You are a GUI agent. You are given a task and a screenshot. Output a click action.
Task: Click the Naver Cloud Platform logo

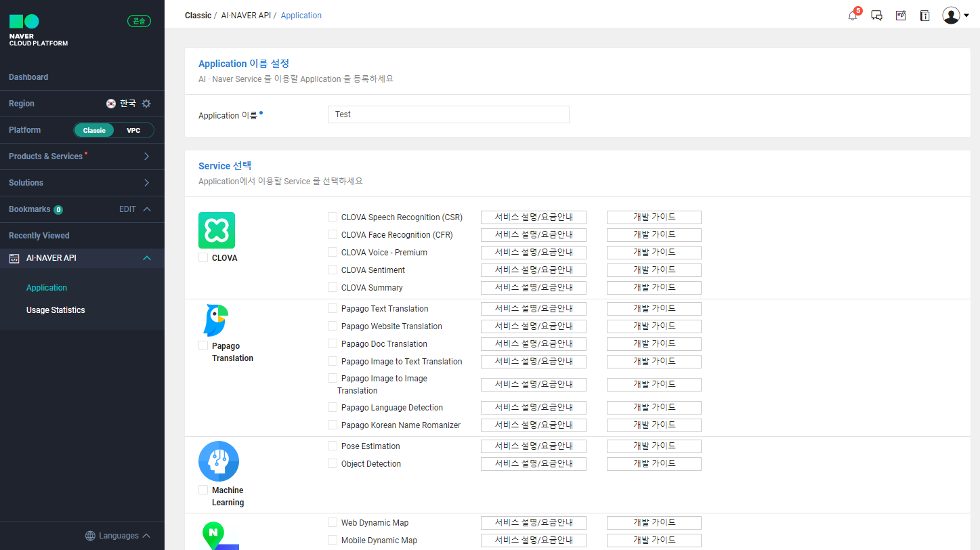pos(39,30)
